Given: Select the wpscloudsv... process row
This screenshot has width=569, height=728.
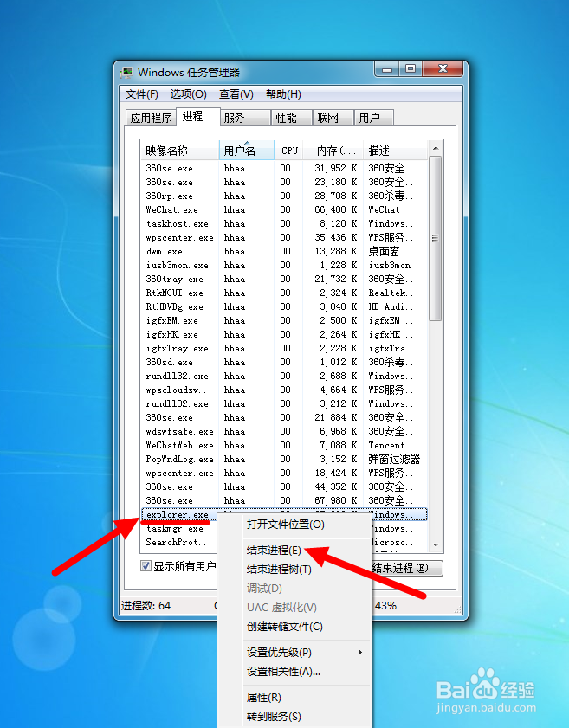Looking at the screenshot, I should pos(284,390).
